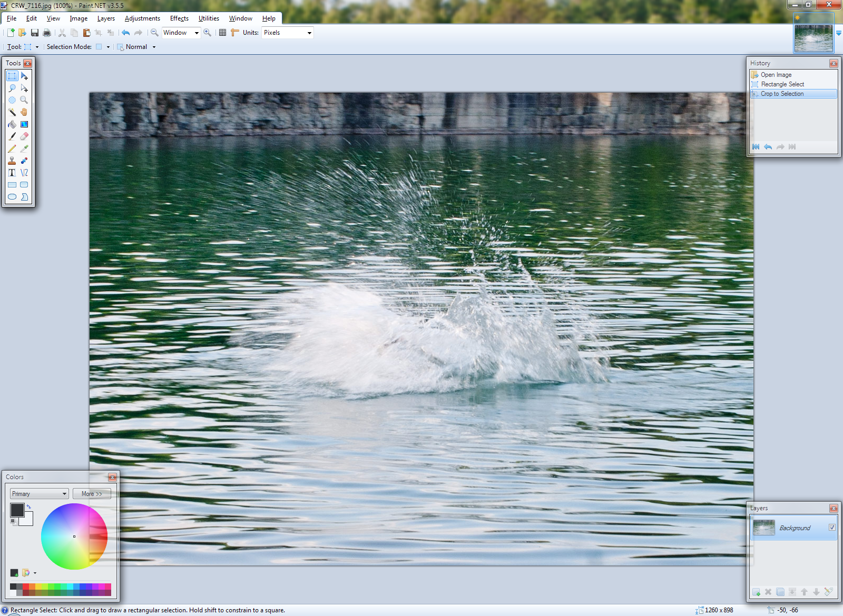Swap primary and secondary colors
Image resolution: width=843 pixels, height=616 pixels.
click(x=29, y=506)
